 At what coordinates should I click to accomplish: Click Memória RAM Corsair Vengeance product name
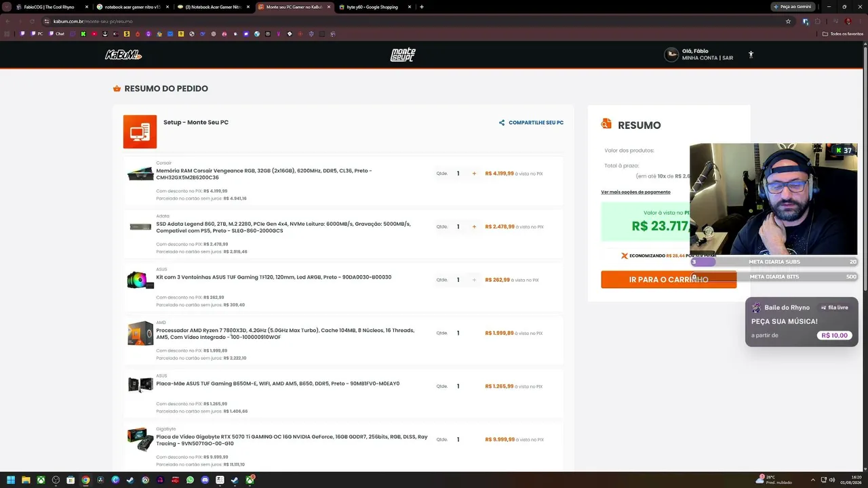coord(264,174)
